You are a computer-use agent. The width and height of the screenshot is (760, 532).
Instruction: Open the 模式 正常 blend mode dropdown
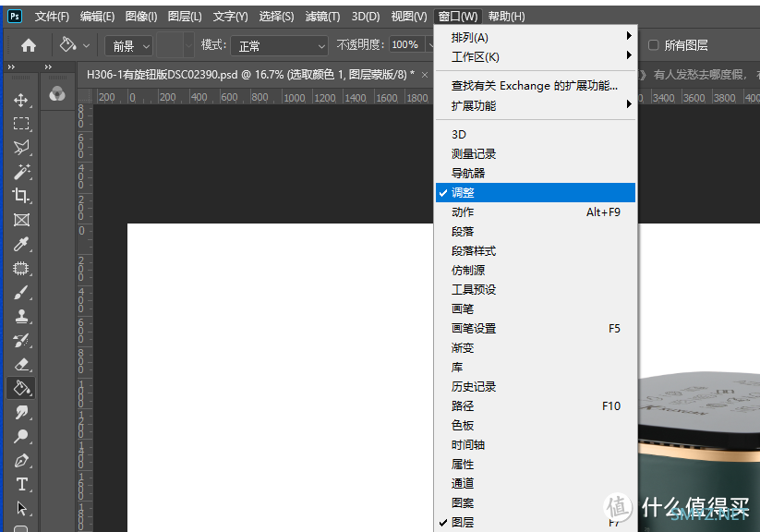tap(279, 46)
